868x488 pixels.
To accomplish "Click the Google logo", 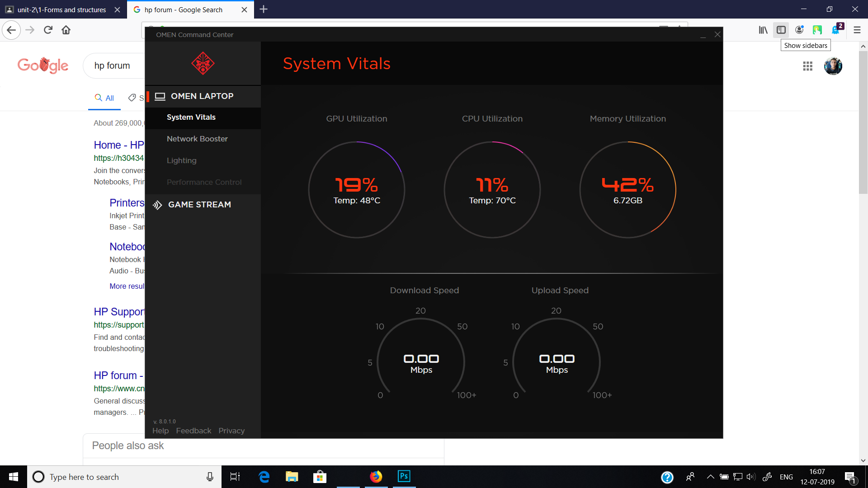I will [43, 66].
